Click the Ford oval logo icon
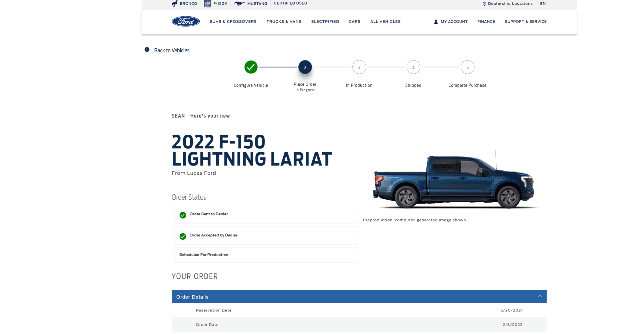 coord(185,21)
